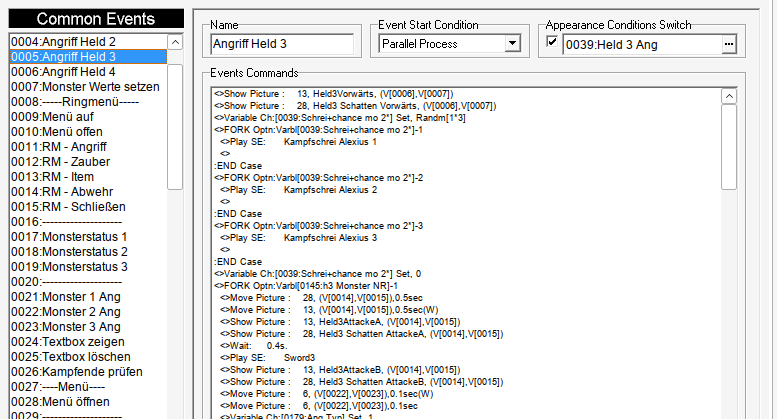Viewport: 777px width, 419px height.
Task: Select Play SE Kampfschrei Alexius 2 command
Action: pos(300,189)
